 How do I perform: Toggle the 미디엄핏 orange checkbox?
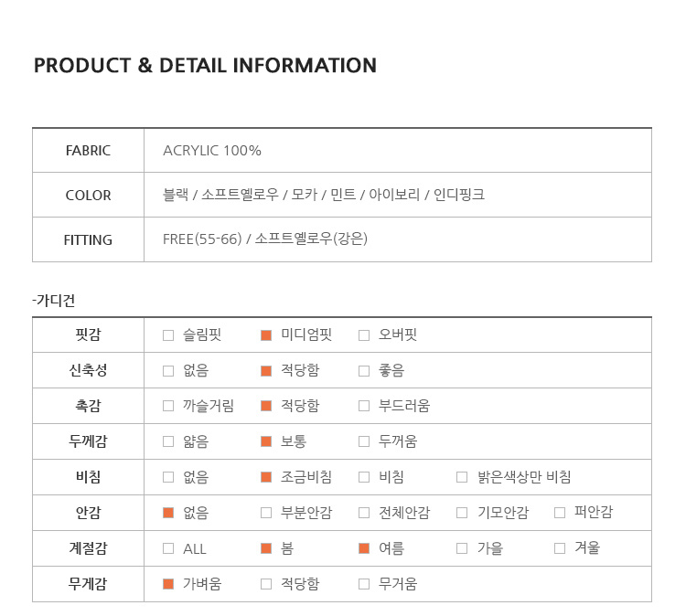(266, 335)
